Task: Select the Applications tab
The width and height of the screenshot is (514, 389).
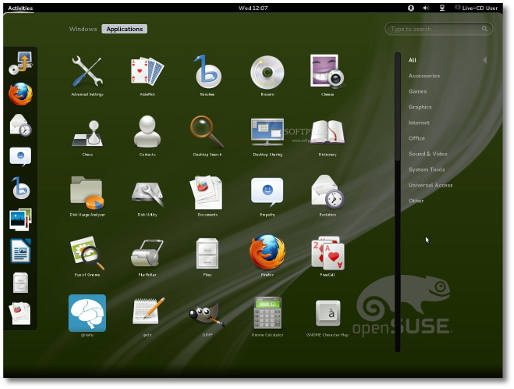Action: (124, 29)
